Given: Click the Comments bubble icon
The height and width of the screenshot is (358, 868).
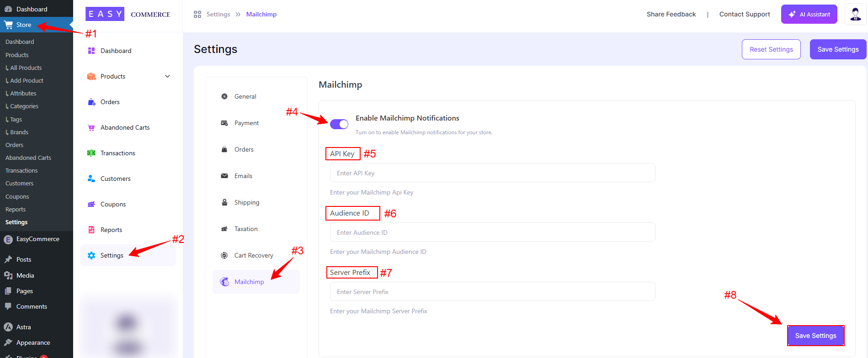Looking at the screenshot, I should tap(8, 306).
